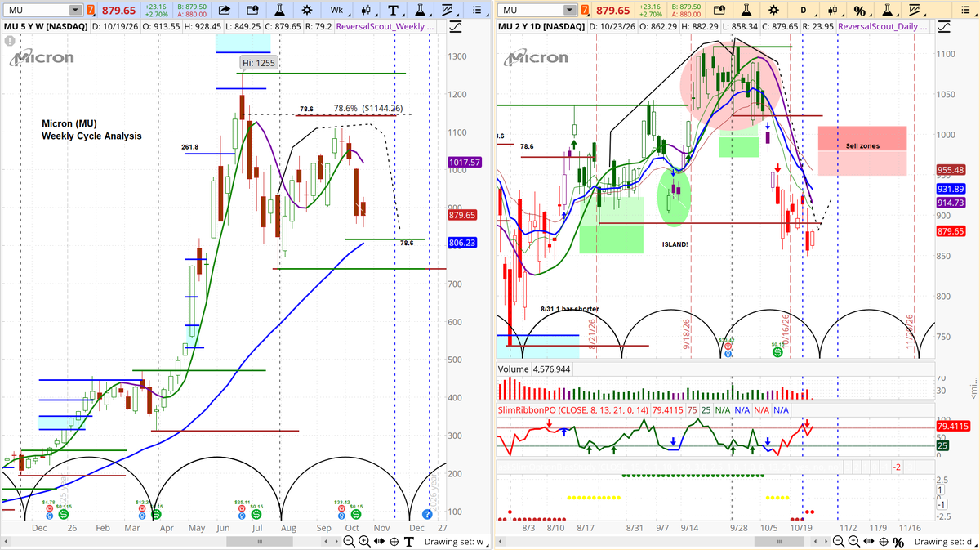Click '78.6% ($1144.26)' Fibonacci label
The width and height of the screenshot is (980, 550).
pyautogui.click(x=368, y=108)
